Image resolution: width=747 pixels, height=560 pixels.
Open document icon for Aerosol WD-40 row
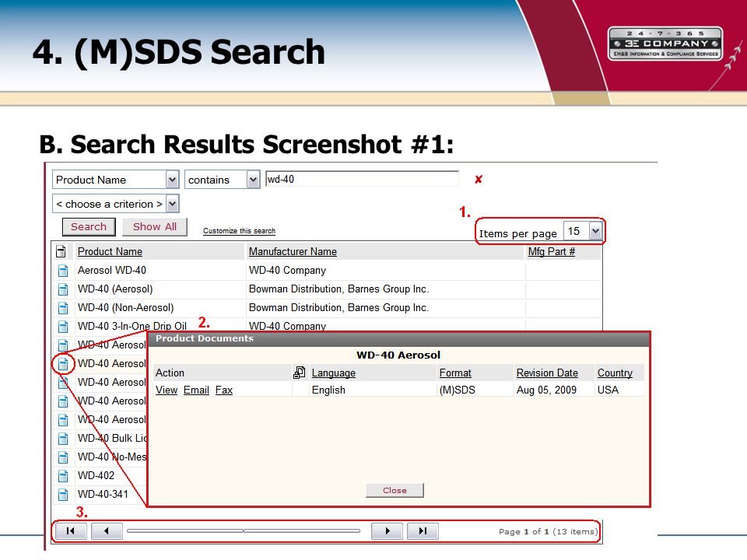coord(63,271)
